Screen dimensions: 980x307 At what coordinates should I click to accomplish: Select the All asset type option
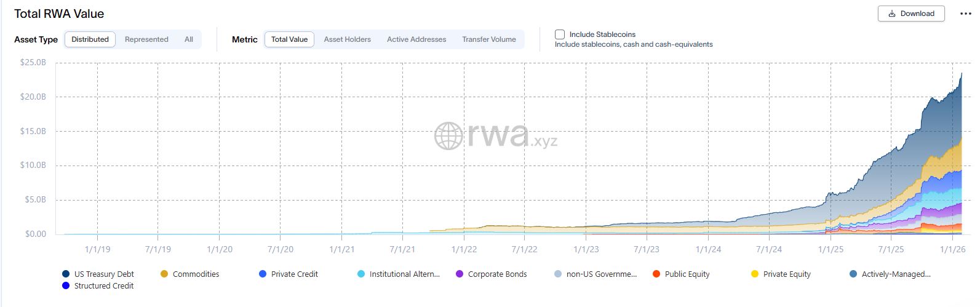click(189, 39)
